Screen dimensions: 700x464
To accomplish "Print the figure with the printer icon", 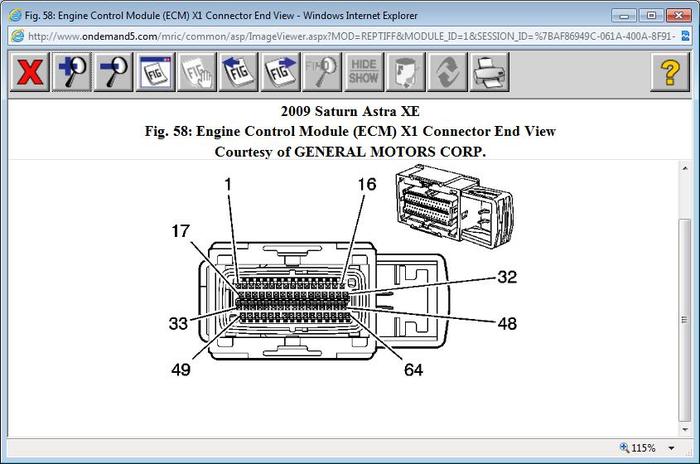I will click(x=489, y=72).
